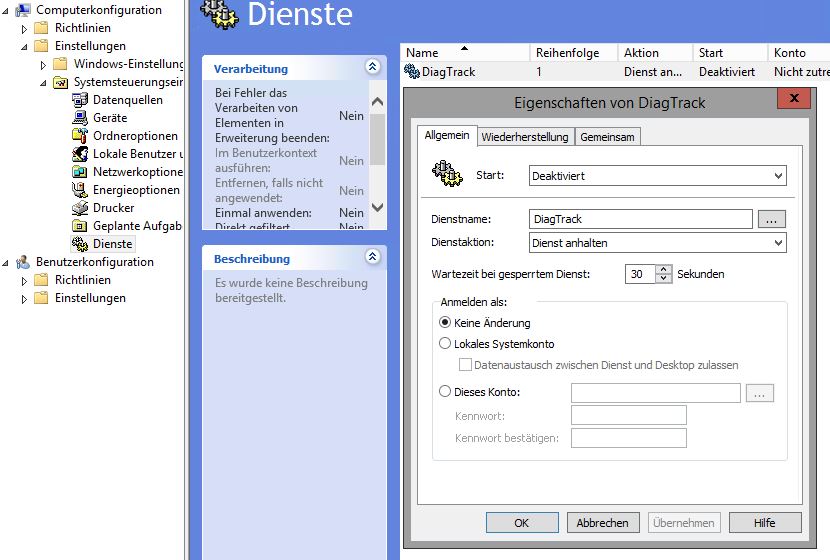Collapse the Verarbeitung panel

click(373, 67)
